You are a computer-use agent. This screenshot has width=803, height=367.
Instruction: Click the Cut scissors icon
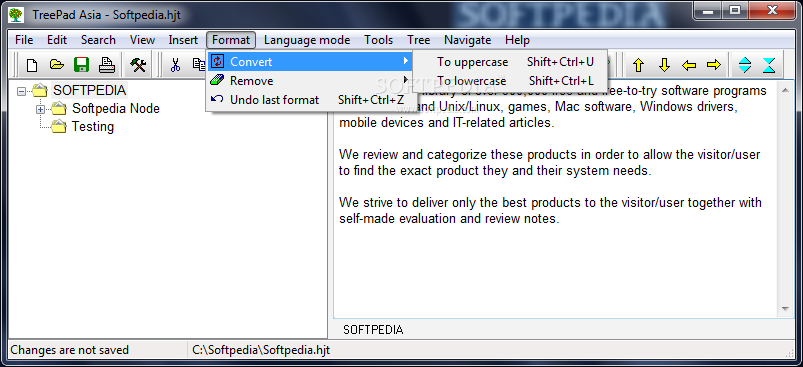pyautogui.click(x=176, y=65)
